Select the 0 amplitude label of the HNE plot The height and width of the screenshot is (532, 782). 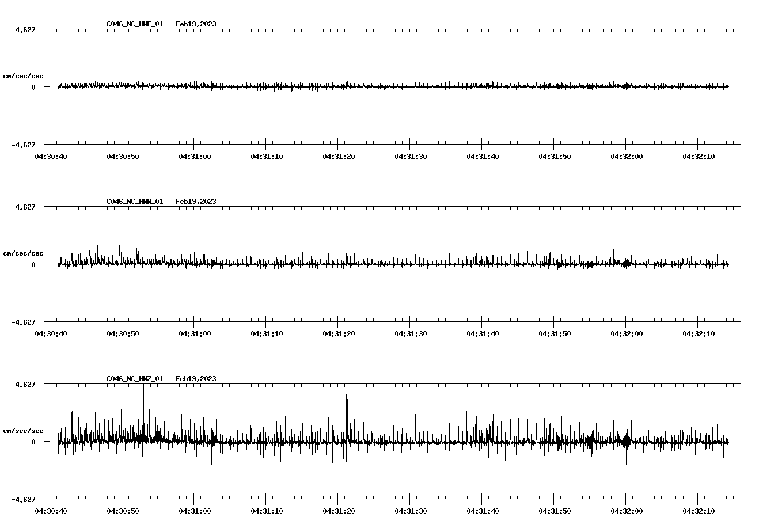(35, 88)
